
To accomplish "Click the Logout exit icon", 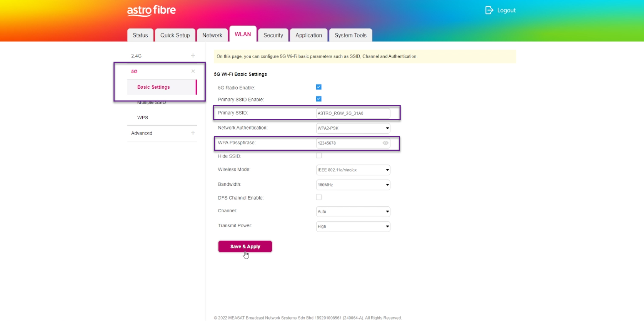I will (489, 10).
